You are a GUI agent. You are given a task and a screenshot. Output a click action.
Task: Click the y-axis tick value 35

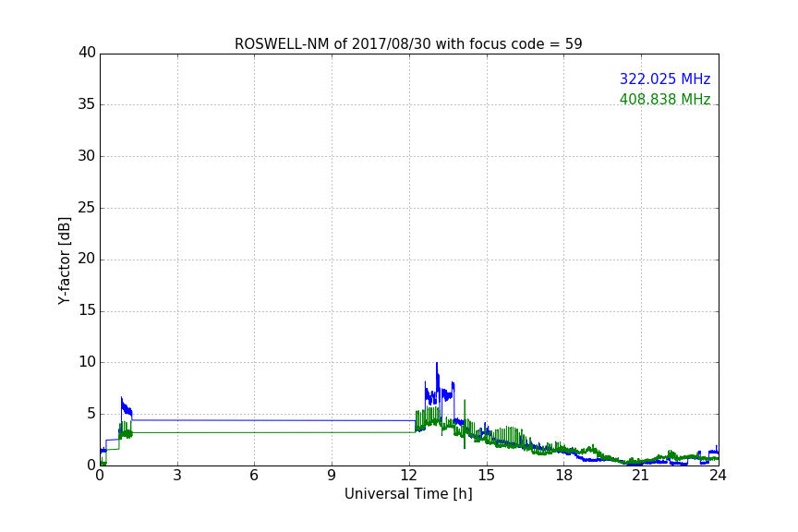(x=87, y=104)
